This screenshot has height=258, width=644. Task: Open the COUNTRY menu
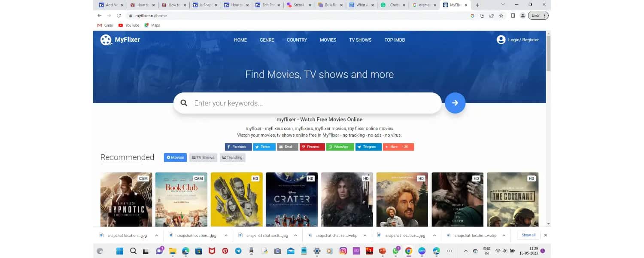point(297,40)
